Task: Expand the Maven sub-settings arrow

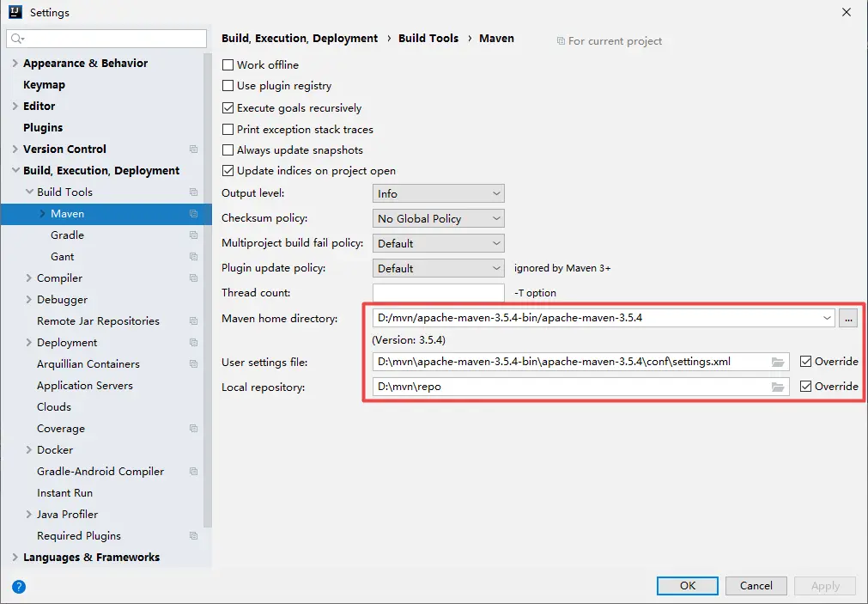Action: [43, 213]
